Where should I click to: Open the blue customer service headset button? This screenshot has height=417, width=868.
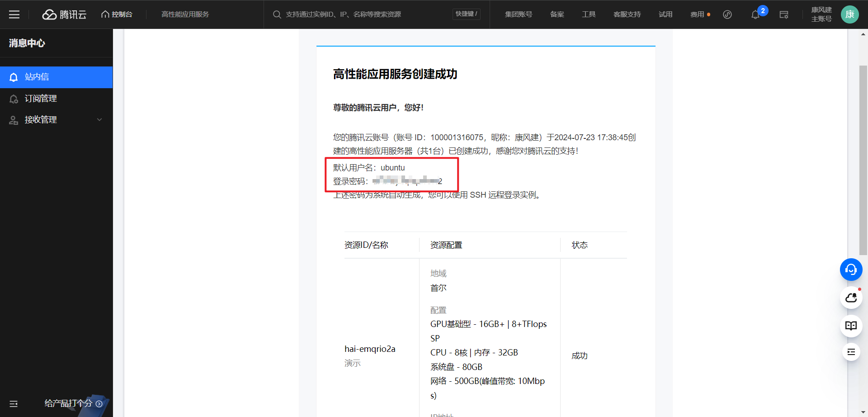pyautogui.click(x=851, y=270)
